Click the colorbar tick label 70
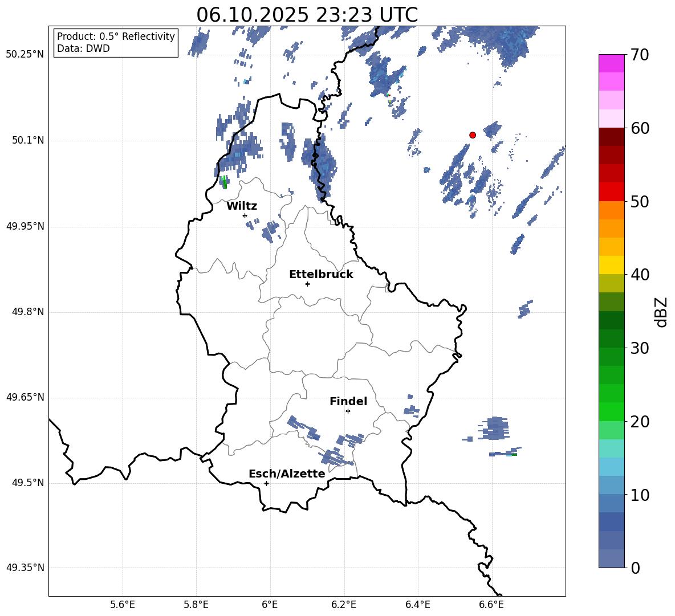 coord(640,55)
